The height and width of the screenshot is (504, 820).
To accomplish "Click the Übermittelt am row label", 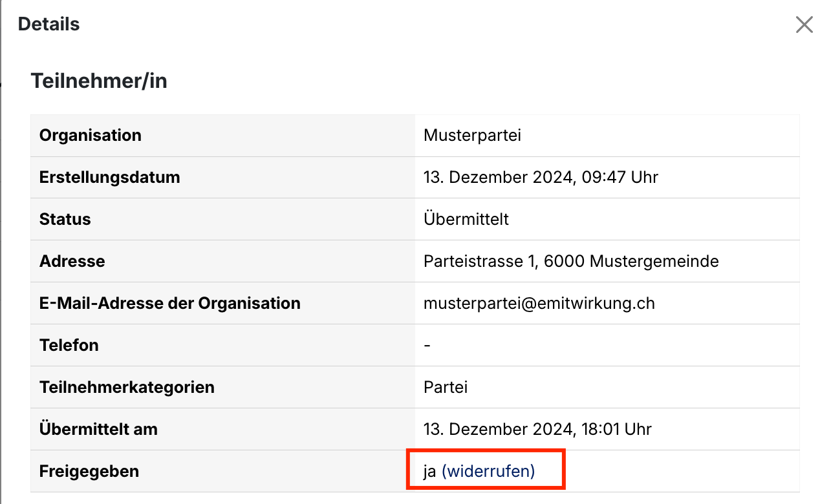I will 98,429.
